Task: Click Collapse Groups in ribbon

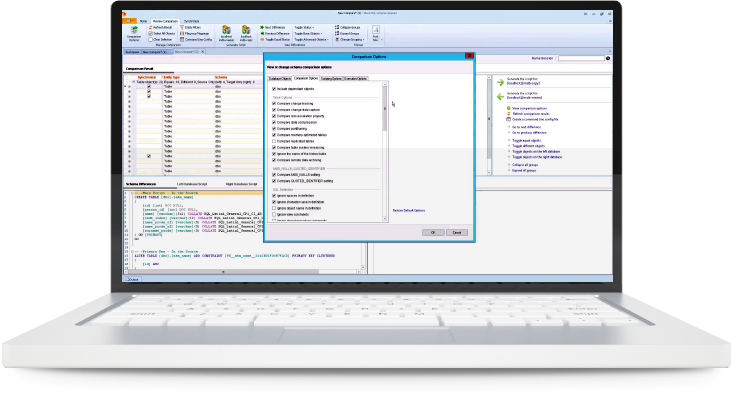Action: click(x=347, y=28)
